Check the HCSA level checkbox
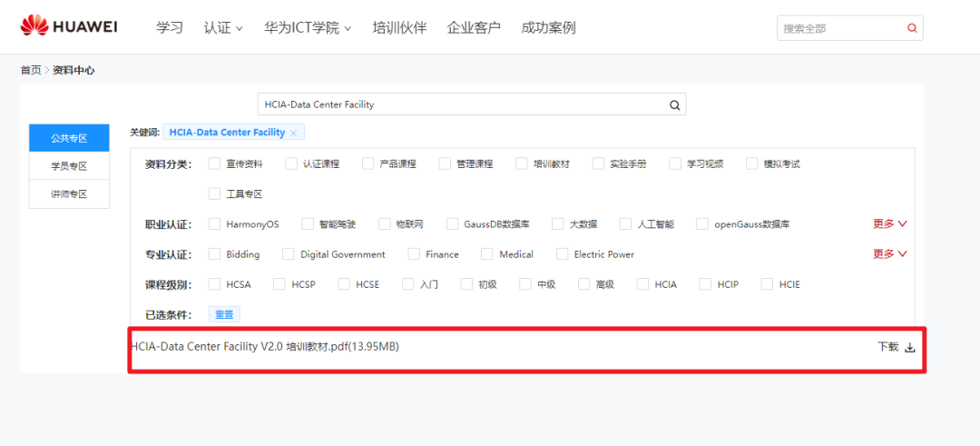 (215, 284)
